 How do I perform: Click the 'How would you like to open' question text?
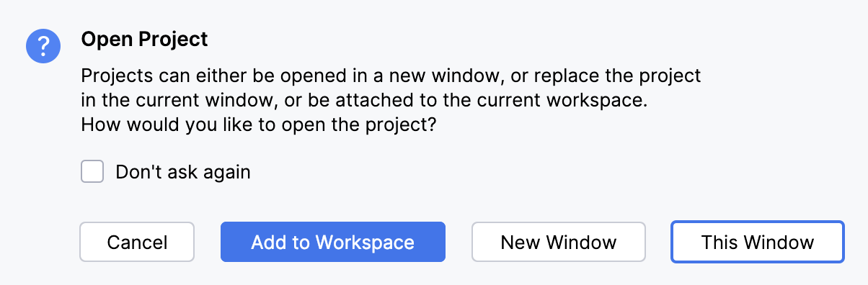(259, 125)
